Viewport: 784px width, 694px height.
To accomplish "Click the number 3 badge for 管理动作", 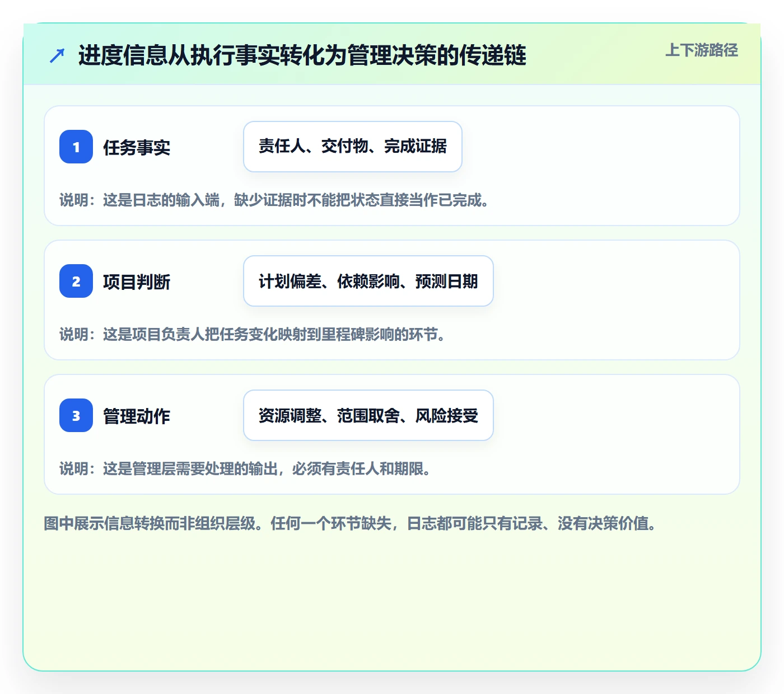I will click(76, 415).
